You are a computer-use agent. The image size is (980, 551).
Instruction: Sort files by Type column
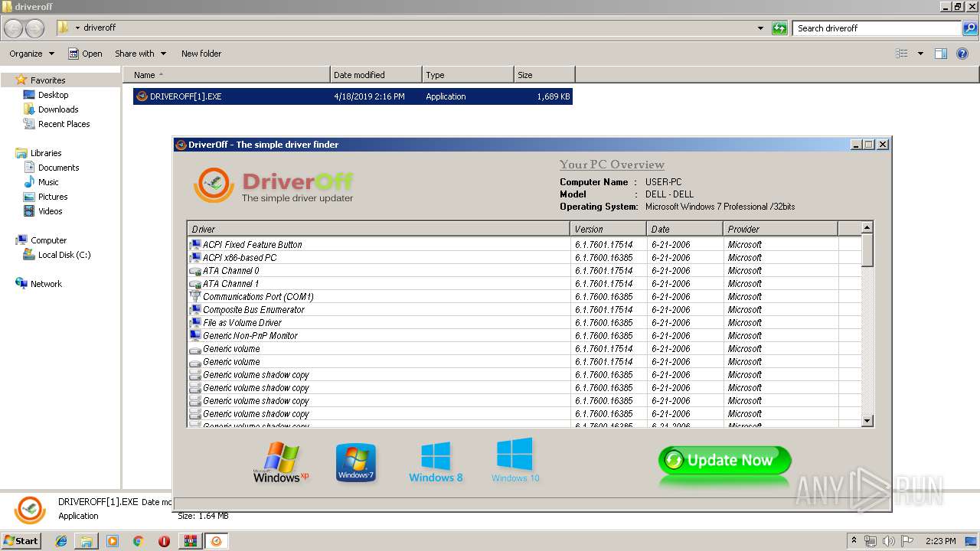(468, 75)
